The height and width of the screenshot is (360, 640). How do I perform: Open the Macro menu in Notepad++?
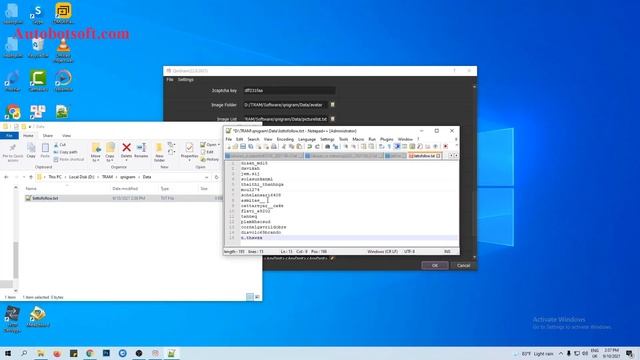point(358,140)
